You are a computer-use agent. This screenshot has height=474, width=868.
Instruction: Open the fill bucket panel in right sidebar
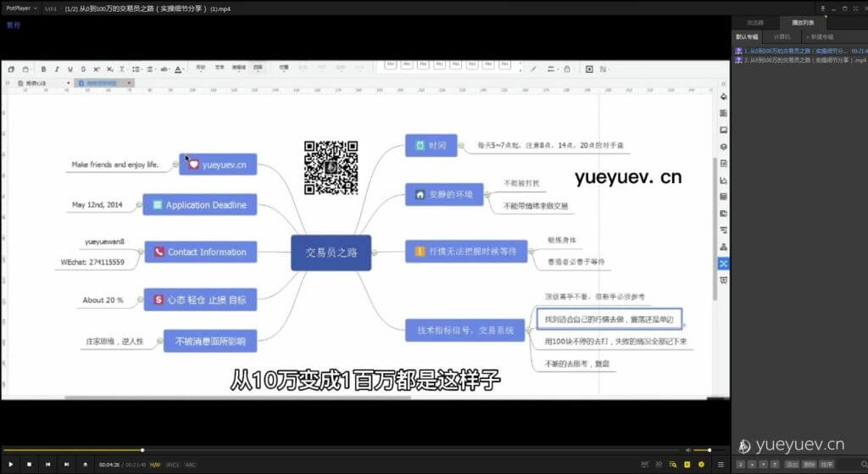coord(723,97)
